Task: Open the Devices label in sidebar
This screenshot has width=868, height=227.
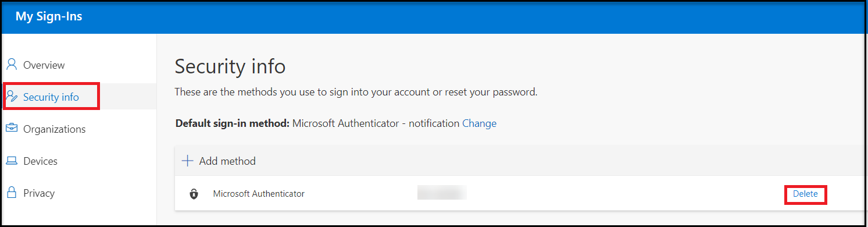Action: (x=41, y=161)
